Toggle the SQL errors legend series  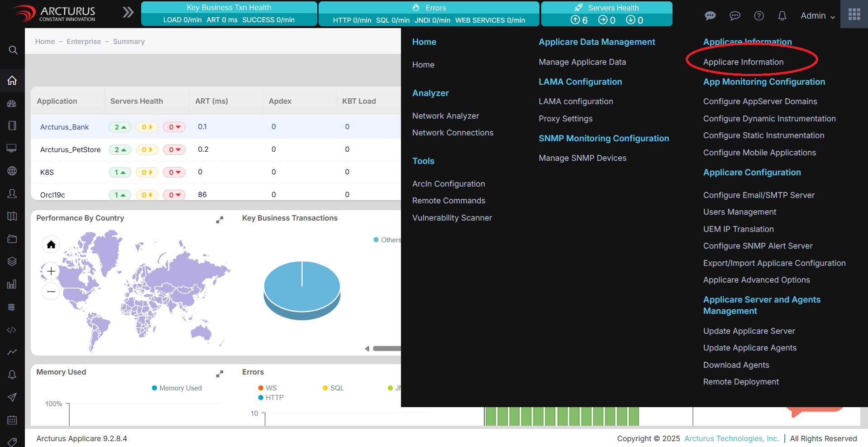click(333, 388)
